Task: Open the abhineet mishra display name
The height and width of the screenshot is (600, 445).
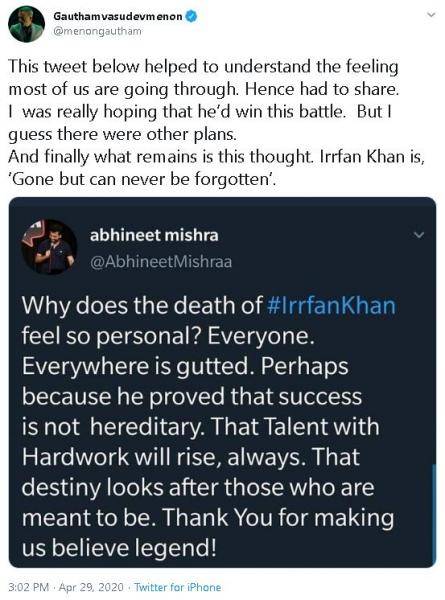Action: coord(154,235)
